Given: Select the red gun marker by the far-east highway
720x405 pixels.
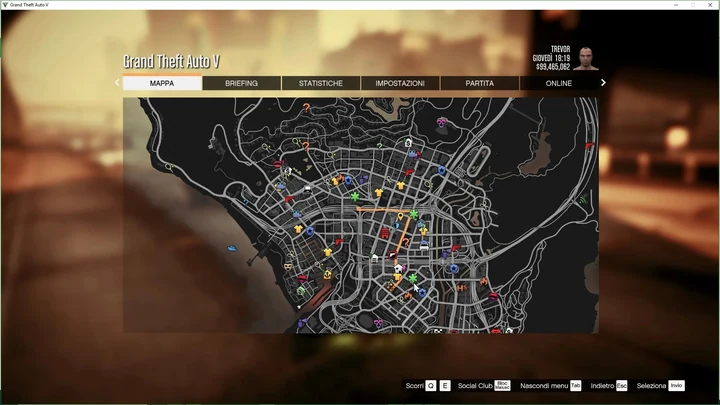Looking at the screenshot, I should (589, 146).
